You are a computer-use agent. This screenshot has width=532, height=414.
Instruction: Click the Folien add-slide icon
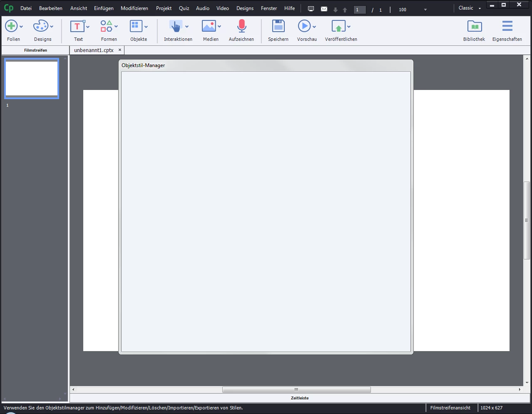[11, 26]
